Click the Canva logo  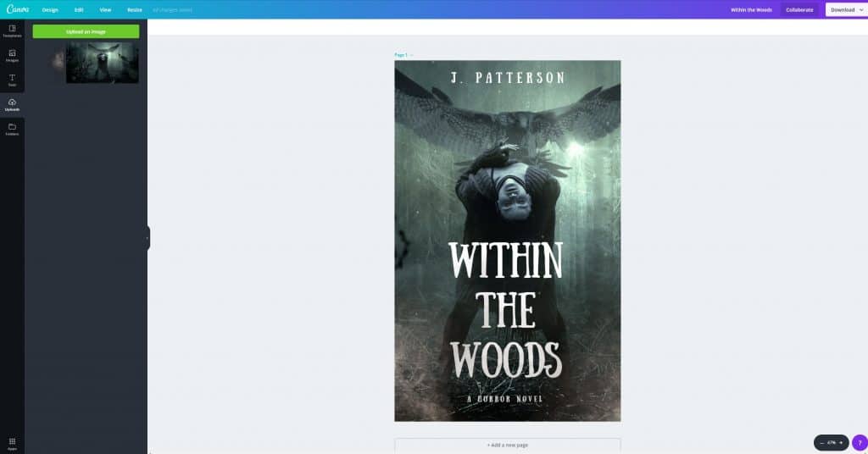coord(18,9)
